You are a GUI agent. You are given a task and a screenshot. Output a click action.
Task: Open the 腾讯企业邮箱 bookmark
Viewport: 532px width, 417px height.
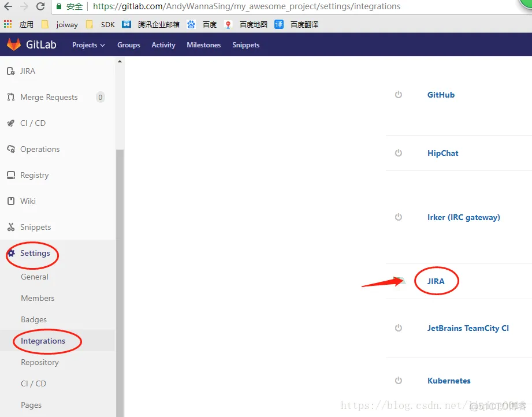158,24
